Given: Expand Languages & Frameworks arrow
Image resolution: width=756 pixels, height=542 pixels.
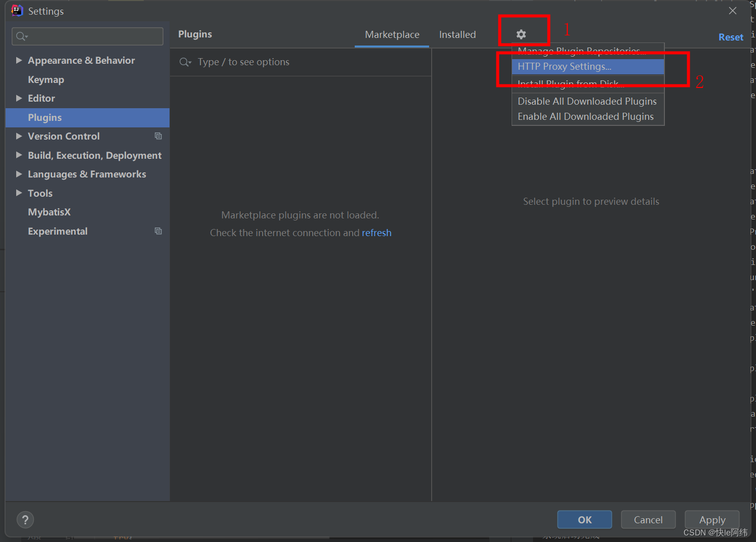Looking at the screenshot, I should [x=19, y=174].
